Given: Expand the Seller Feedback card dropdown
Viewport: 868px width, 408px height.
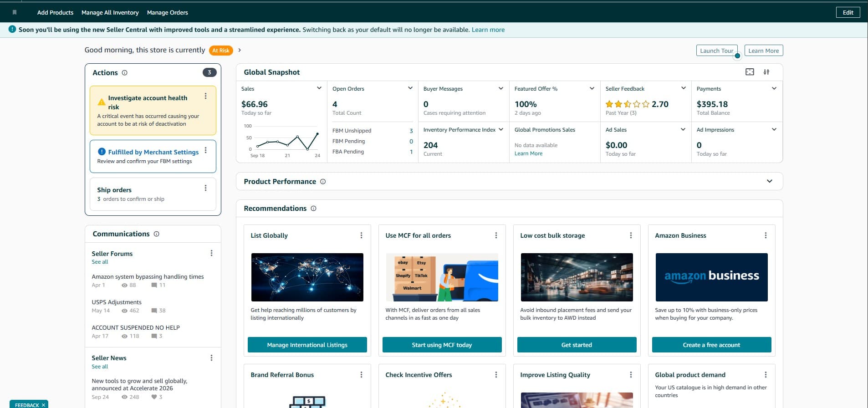Looking at the screenshot, I should point(684,88).
